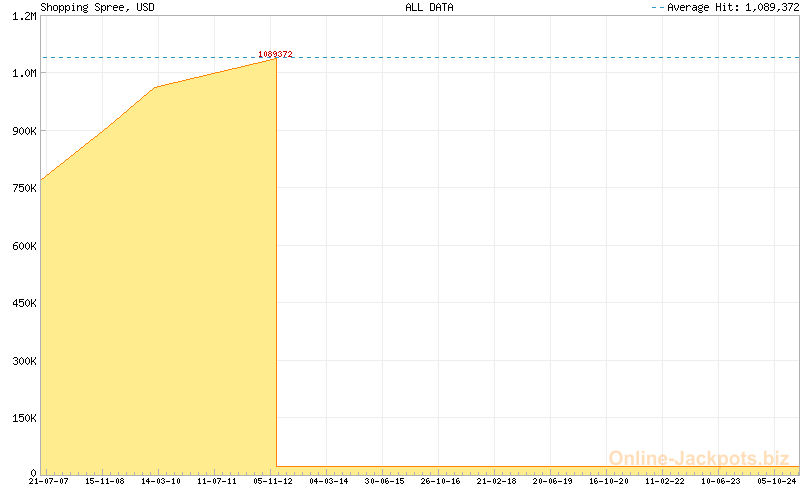Select the 16-10-20 date label
This screenshot has width=800, height=490.
(x=609, y=481)
